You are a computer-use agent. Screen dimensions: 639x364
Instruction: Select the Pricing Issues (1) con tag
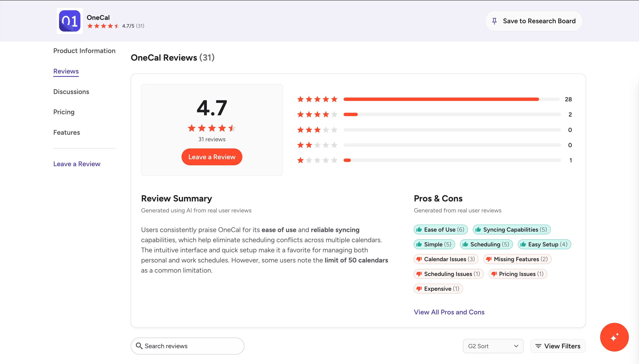pyautogui.click(x=518, y=274)
